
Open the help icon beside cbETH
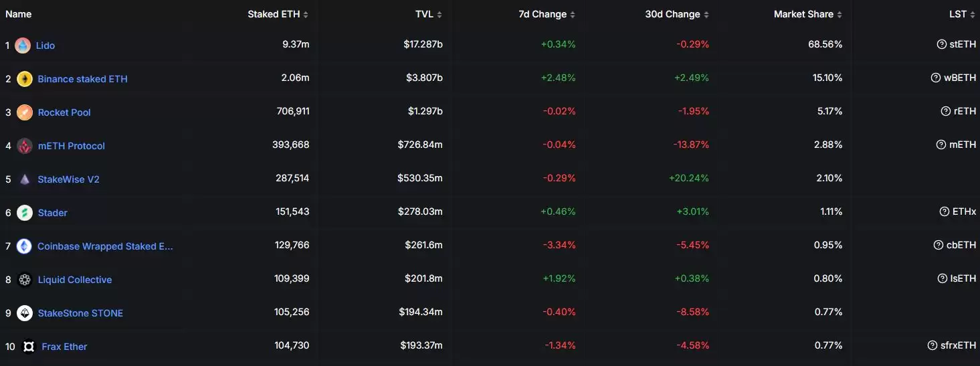(x=939, y=245)
